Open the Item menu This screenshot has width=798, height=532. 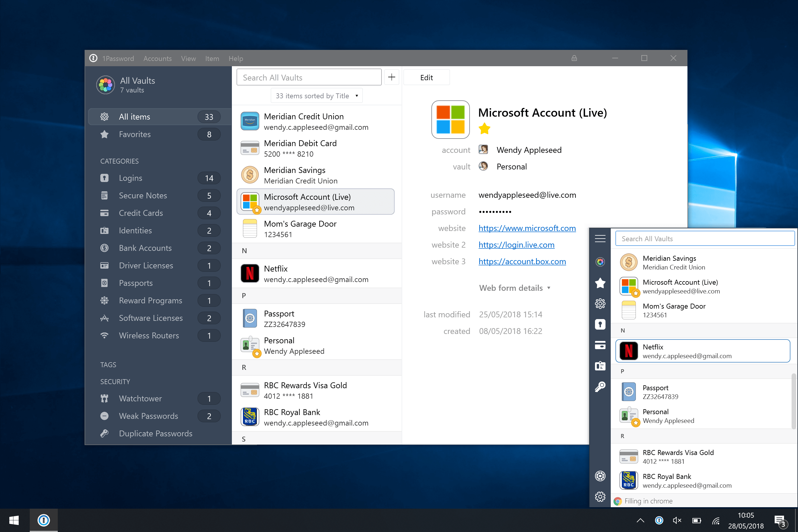pyautogui.click(x=212, y=58)
